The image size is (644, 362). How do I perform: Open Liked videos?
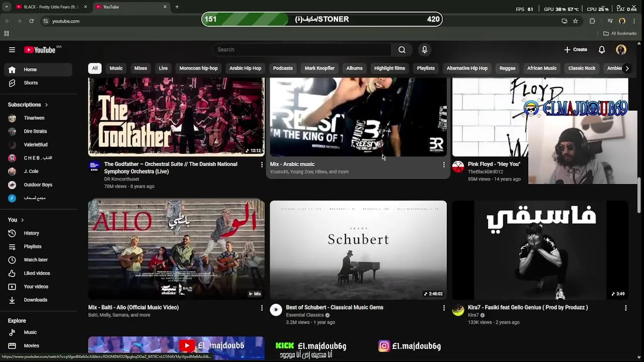pyautogui.click(x=36, y=273)
